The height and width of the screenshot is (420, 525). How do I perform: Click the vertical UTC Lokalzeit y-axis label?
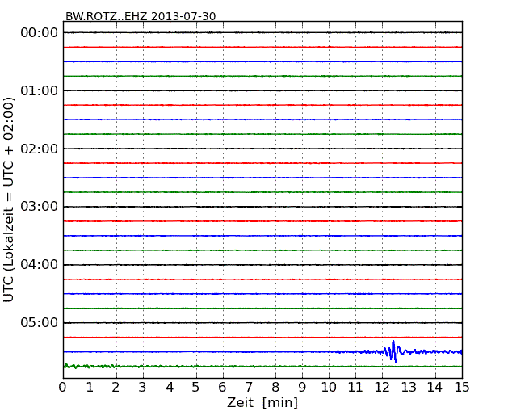pyautogui.click(x=10, y=199)
